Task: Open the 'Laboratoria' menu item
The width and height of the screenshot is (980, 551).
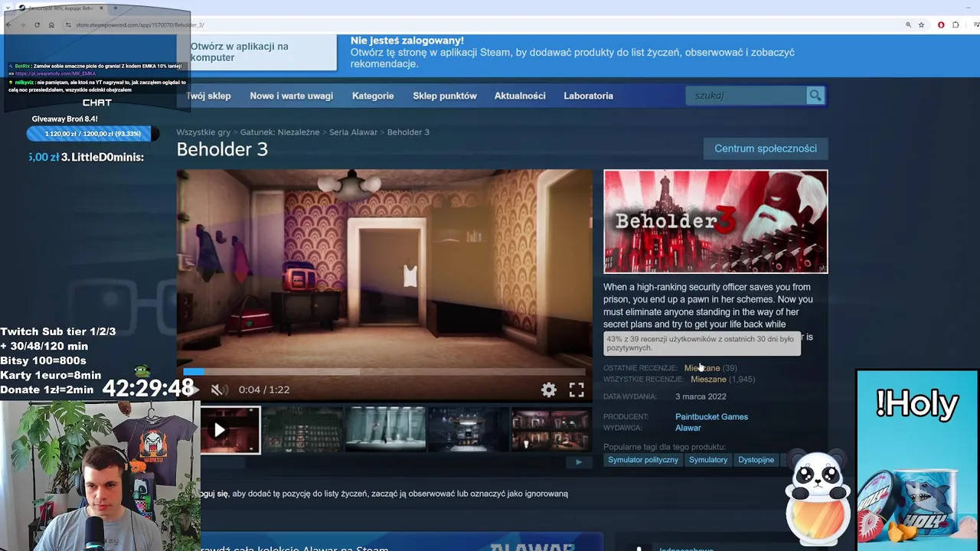Action: click(588, 96)
